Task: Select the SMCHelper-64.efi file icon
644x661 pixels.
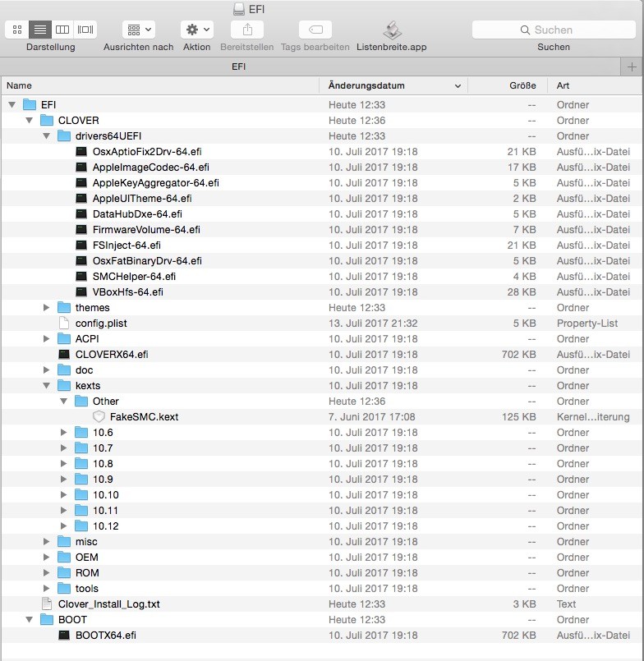Action: pos(81,277)
